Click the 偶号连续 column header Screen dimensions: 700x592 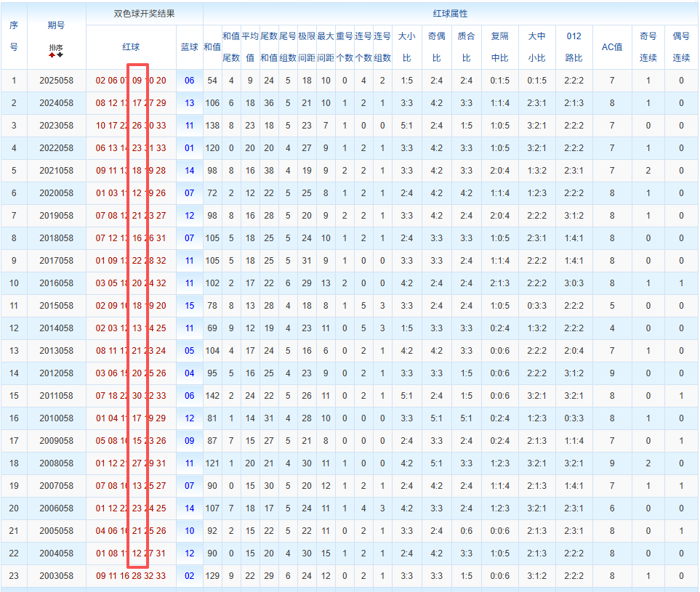(x=681, y=46)
